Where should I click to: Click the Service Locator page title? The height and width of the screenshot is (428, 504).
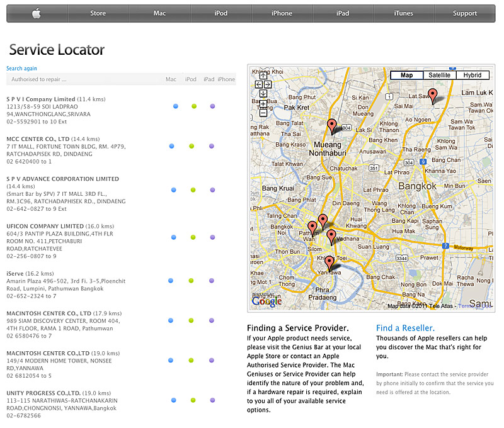pyautogui.click(x=57, y=50)
